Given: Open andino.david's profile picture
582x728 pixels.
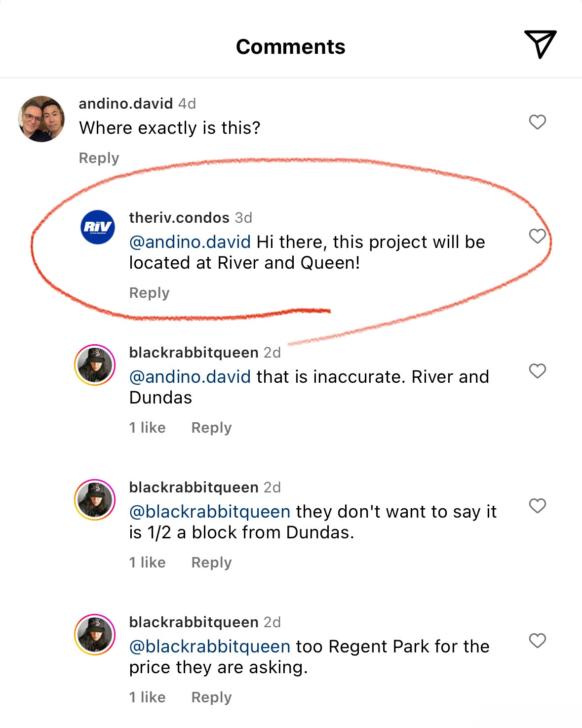Looking at the screenshot, I should pyautogui.click(x=41, y=119).
